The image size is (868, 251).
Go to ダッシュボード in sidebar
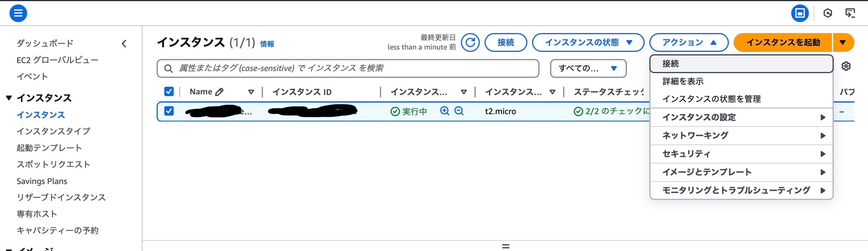click(45, 43)
